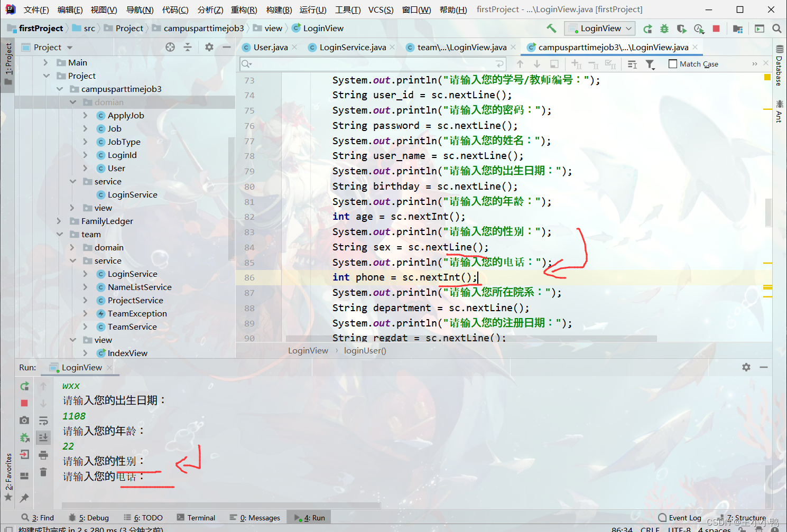Enable the Match Case checkbox
Image resolution: width=787 pixels, height=532 pixels.
[673, 64]
